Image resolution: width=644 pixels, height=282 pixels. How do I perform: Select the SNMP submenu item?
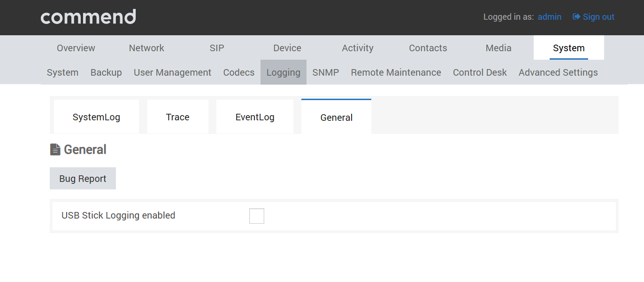tap(326, 72)
